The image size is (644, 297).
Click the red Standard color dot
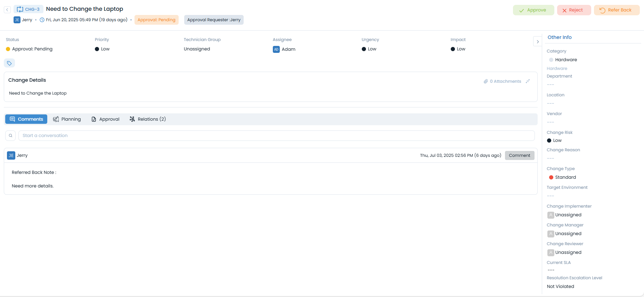coord(551,177)
